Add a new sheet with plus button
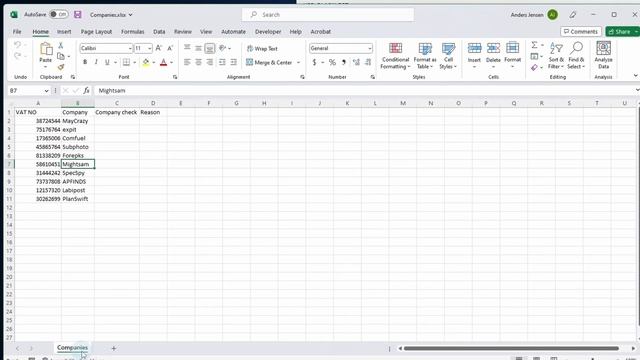The height and width of the screenshot is (360, 640). [114, 348]
